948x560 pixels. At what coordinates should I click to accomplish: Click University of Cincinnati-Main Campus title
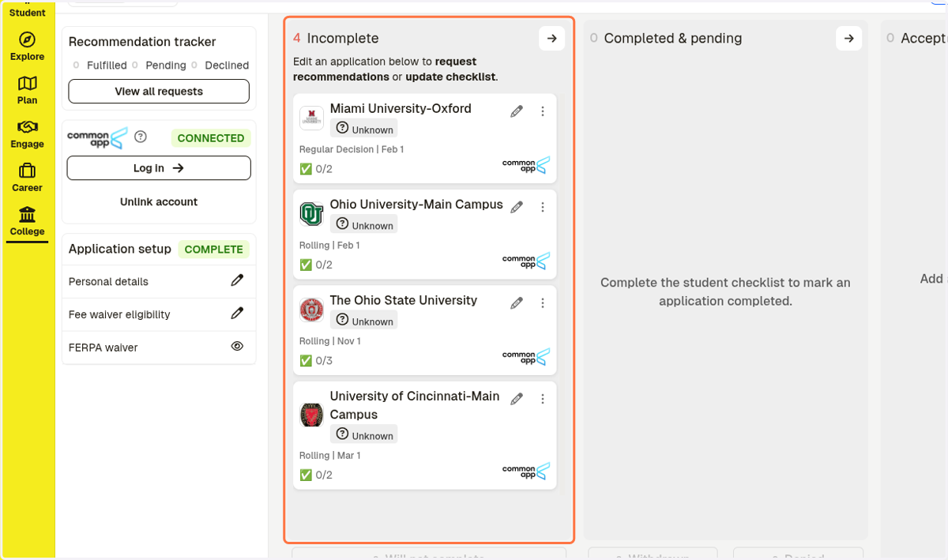click(x=415, y=405)
